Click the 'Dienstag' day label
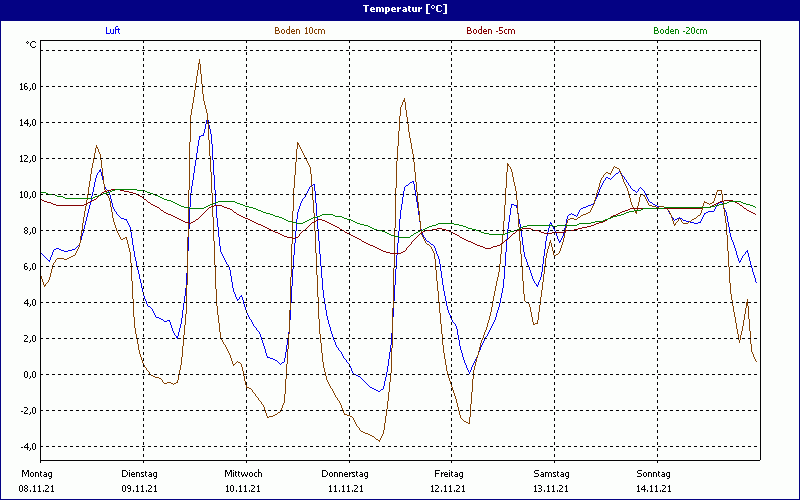 pos(139,474)
